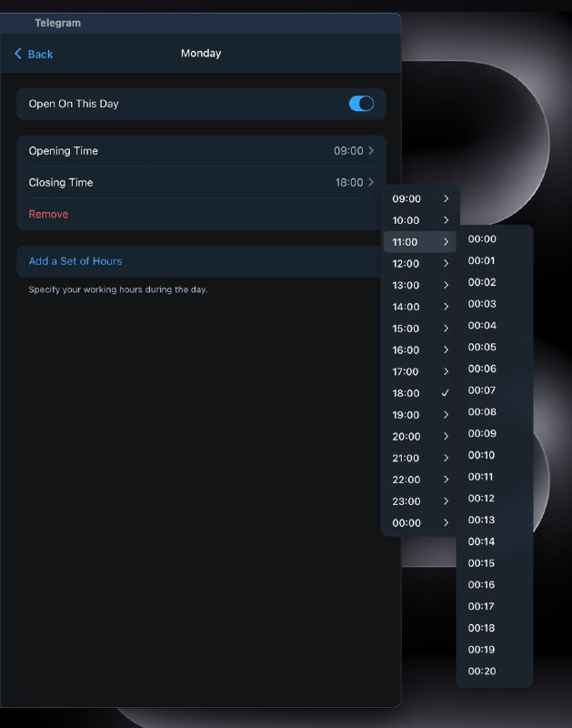Click the chevron next to 14:00
The width and height of the screenshot is (572, 728).
[x=446, y=307]
